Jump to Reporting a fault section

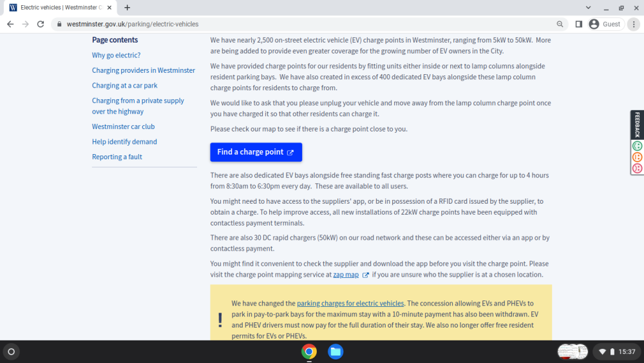(117, 157)
